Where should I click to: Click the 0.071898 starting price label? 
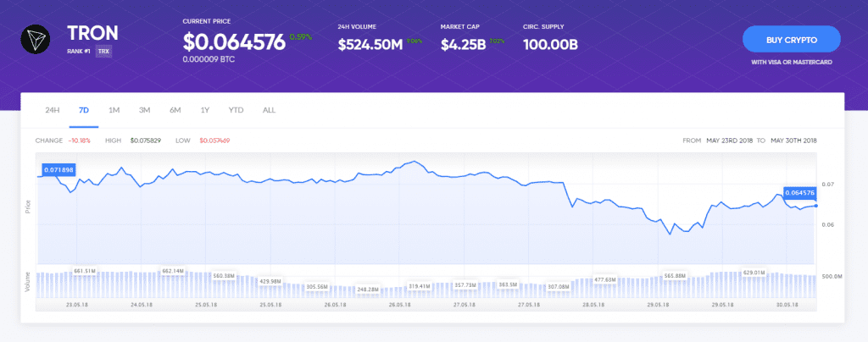(x=58, y=169)
